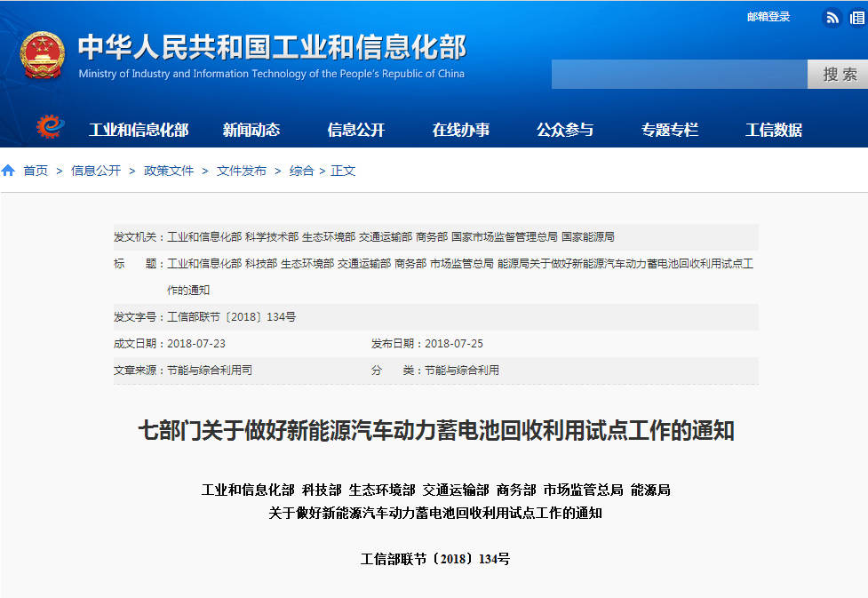
Task: Click the orange gear logo in navbar
Action: click(x=51, y=128)
